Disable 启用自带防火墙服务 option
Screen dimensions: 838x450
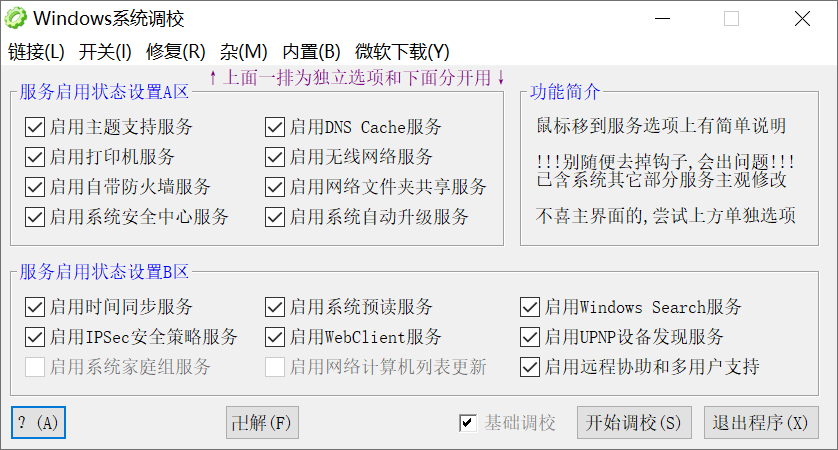(x=35, y=187)
